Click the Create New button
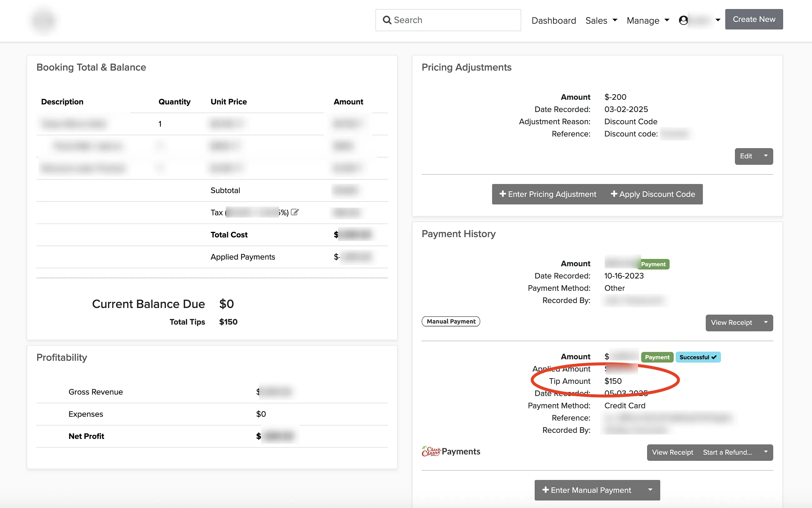 coord(754,19)
